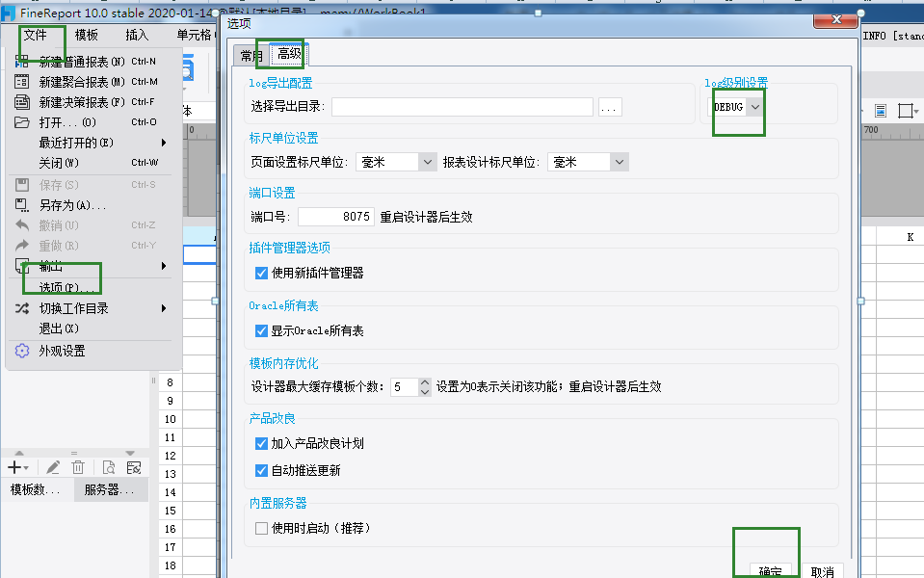
Task: Click 确定 button
Action: pos(770,571)
